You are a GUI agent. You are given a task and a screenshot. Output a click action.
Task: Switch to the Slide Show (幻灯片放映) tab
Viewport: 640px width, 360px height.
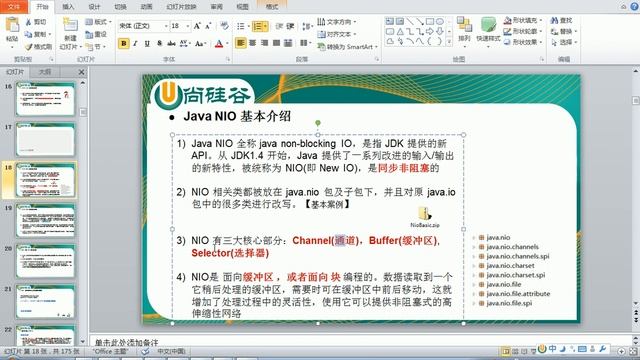[x=181, y=7]
